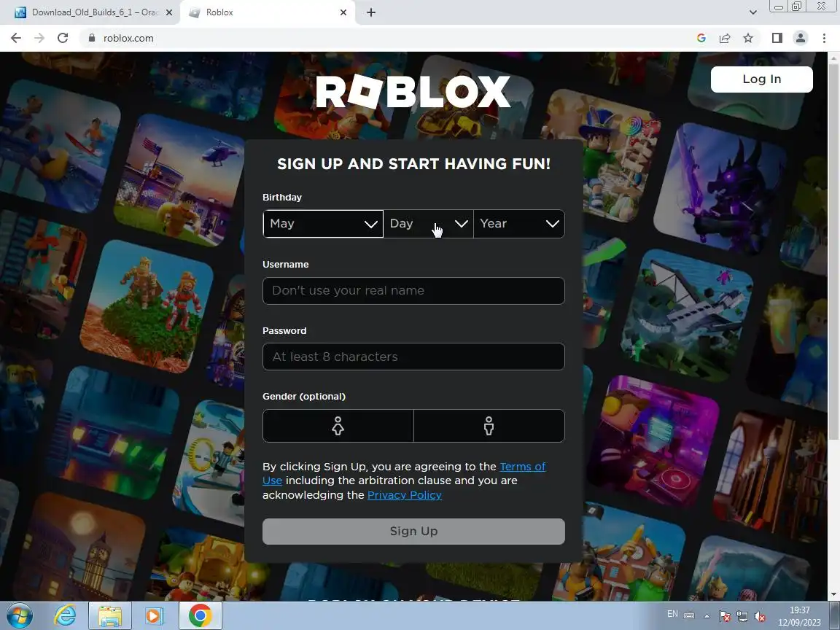Click the keyboard icon in system tray

[x=690, y=616]
